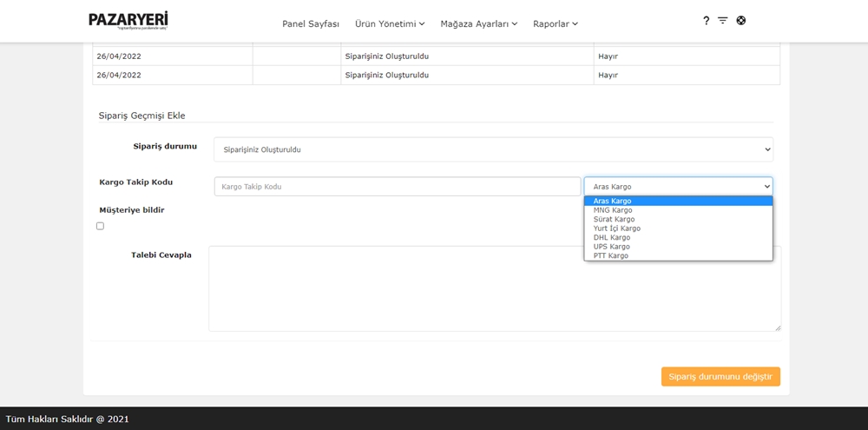
Task: Expand the Ürün Yönetimi menu
Action: (390, 23)
